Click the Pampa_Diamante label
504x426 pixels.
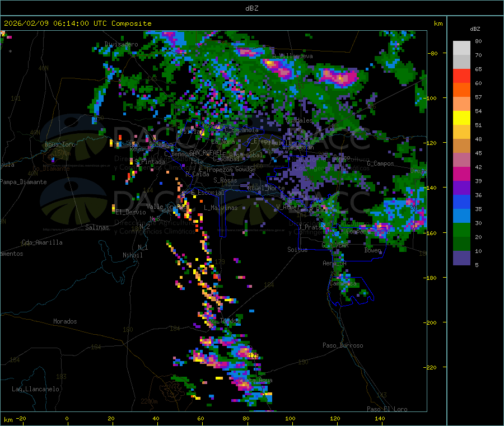click(24, 182)
